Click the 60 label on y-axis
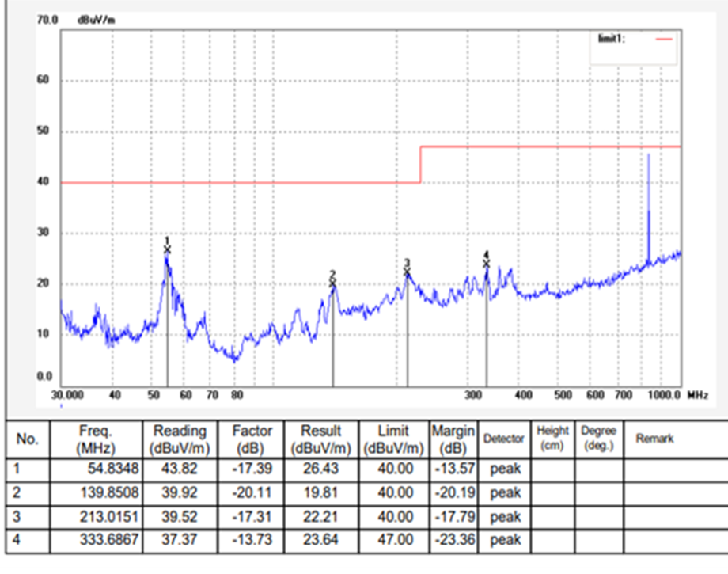The height and width of the screenshot is (574, 728). (x=43, y=80)
